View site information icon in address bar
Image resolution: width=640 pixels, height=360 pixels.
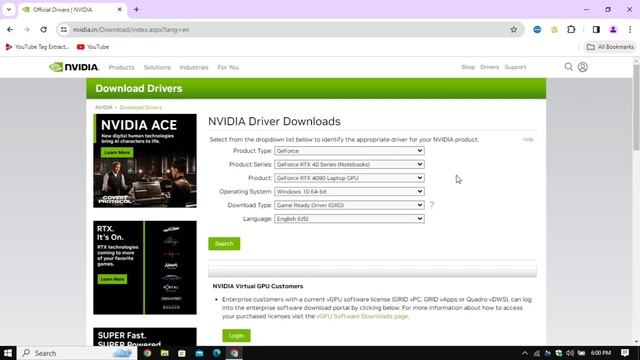pyautogui.click(x=64, y=29)
